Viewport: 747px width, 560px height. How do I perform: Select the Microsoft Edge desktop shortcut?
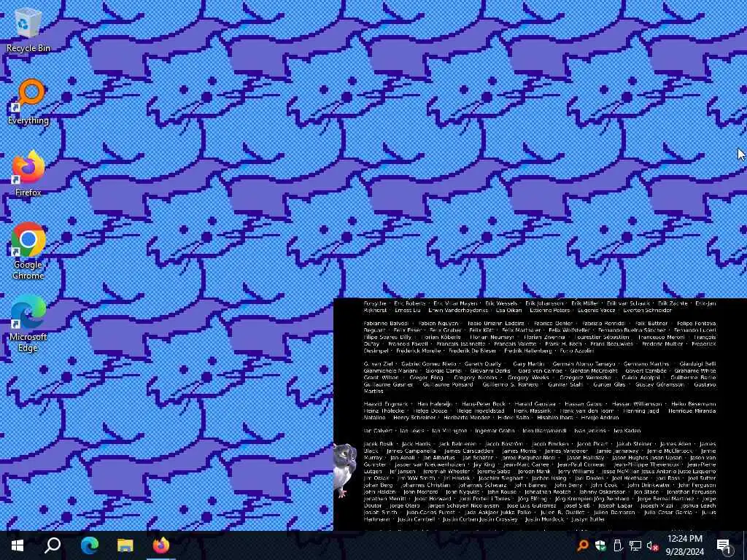(28, 324)
